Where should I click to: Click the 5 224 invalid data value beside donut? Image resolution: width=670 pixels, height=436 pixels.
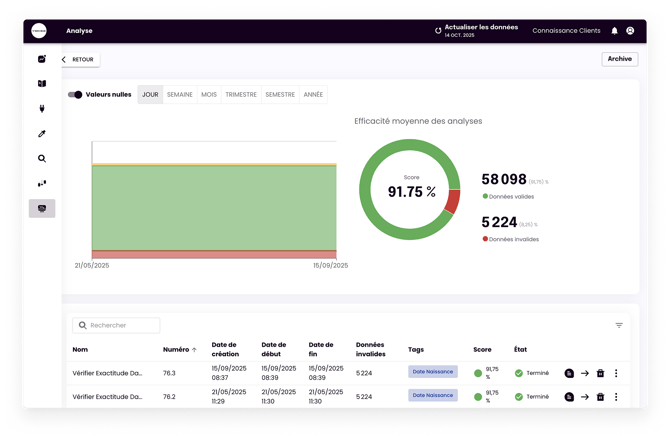point(499,222)
